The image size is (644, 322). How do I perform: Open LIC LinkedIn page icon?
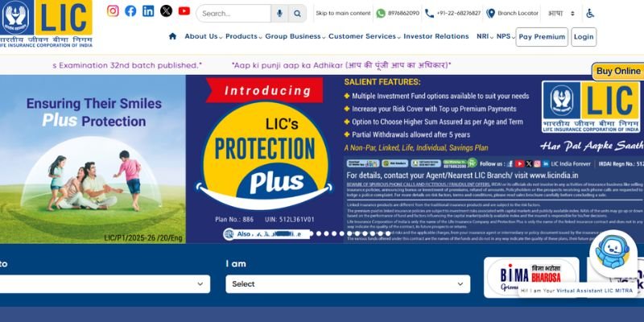(x=148, y=11)
